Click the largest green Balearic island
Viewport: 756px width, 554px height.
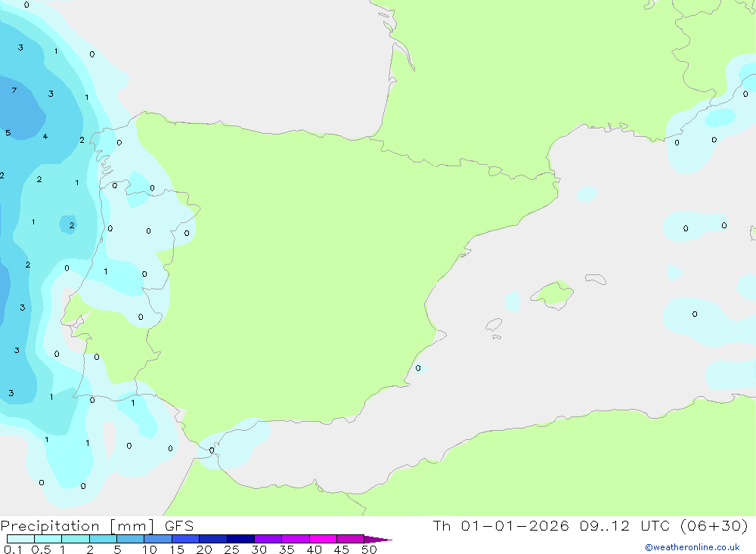pyautogui.click(x=553, y=294)
